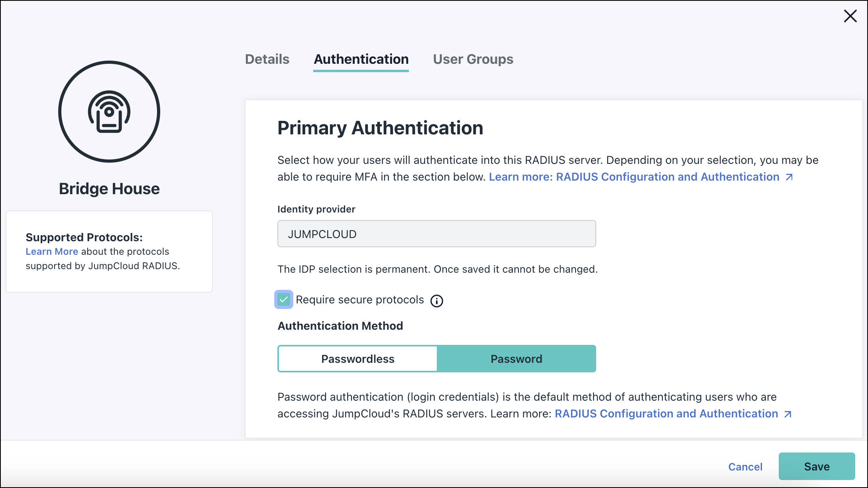Image resolution: width=868 pixels, height=488 pixels.
Task: Open Learn More supported protocols link
Action: [52, 252]
